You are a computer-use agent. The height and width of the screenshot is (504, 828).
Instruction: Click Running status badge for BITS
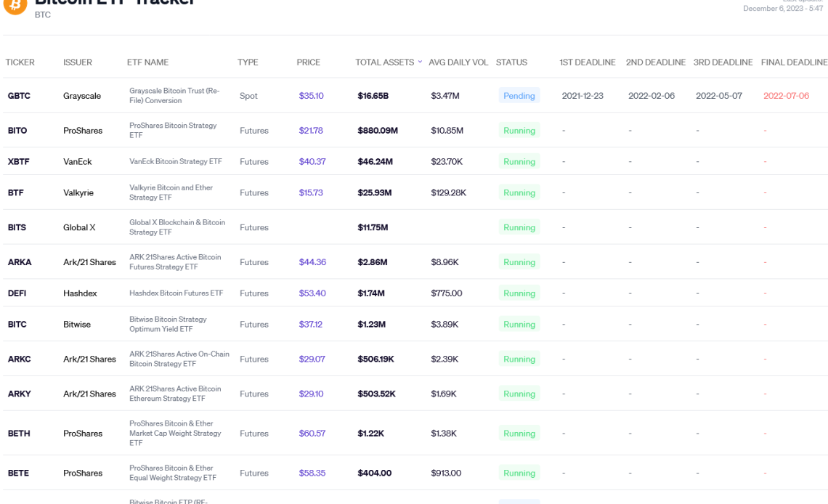click(x=519, y=227)
